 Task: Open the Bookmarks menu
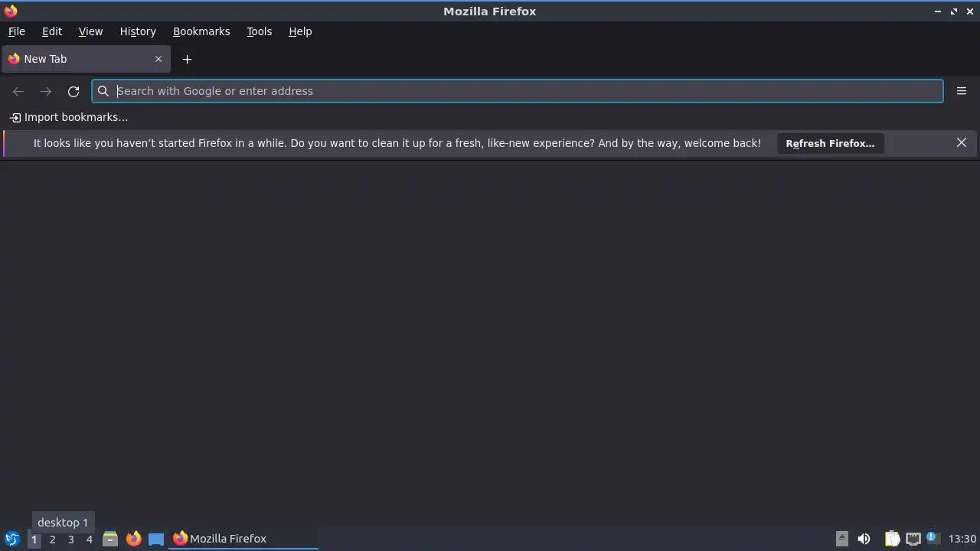click(x=201, y=31)
